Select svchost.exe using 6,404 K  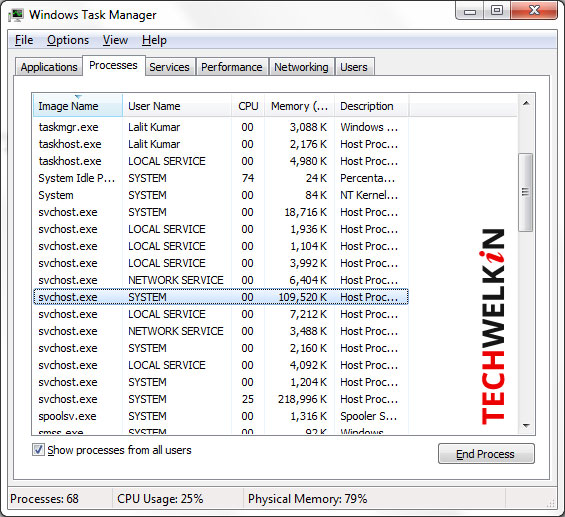tap(221, 280)
